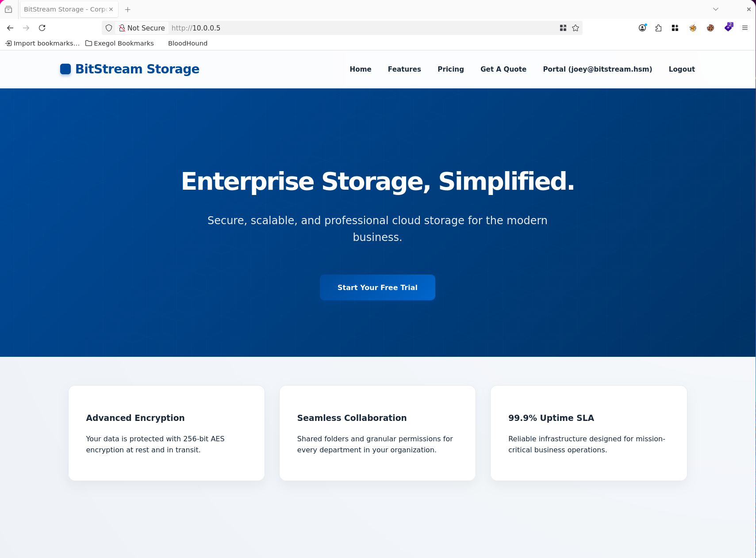Click the four-squares extension icon in the toolbar
Image resolution: width=756 pixels, height=558 pixels.
pos(675,28)
